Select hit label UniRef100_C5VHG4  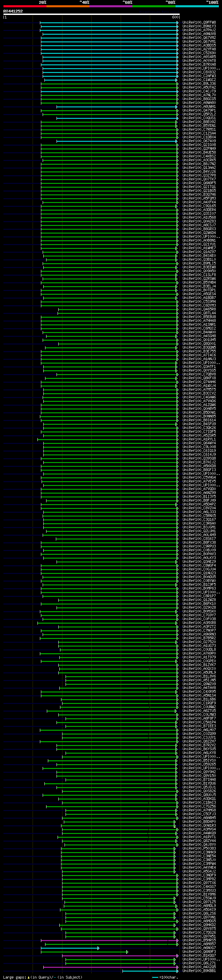[199, 477]
